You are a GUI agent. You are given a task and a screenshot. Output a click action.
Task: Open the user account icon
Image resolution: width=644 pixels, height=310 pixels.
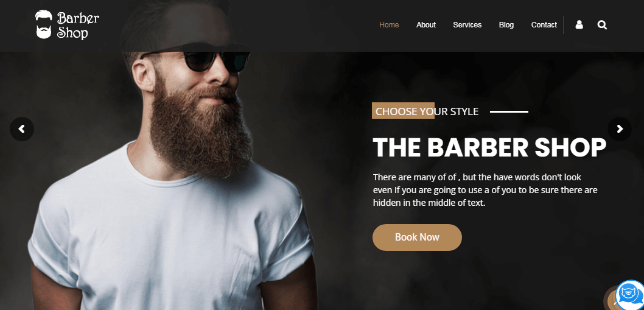pyautogui.click(x=579, y=25)
